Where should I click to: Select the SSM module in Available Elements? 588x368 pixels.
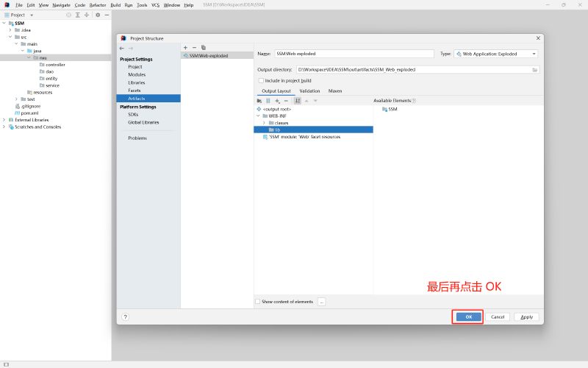pyautogui.click(x=390, y=109)
